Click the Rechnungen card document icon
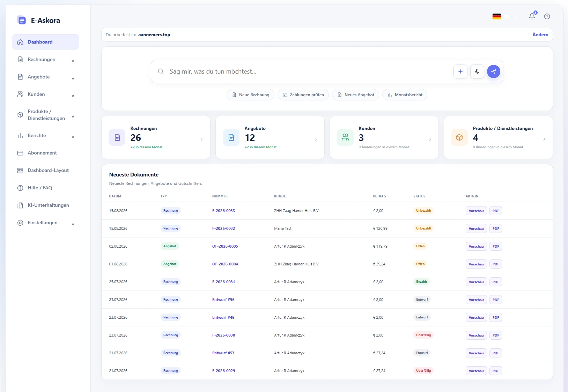 pos(117,137)
